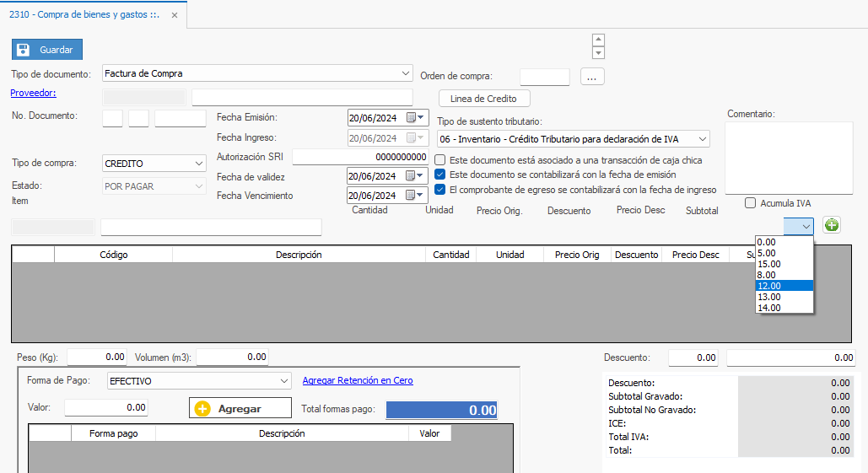The image size is (868, 473).
Task: Expand the Tipo de documento dropdown
Action: (x=406, y=73)
